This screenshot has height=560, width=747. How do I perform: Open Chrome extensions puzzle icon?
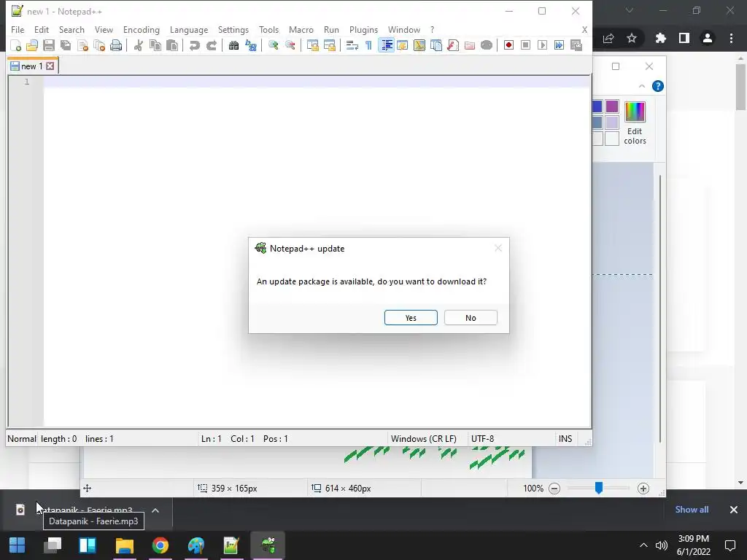point(661,38)
